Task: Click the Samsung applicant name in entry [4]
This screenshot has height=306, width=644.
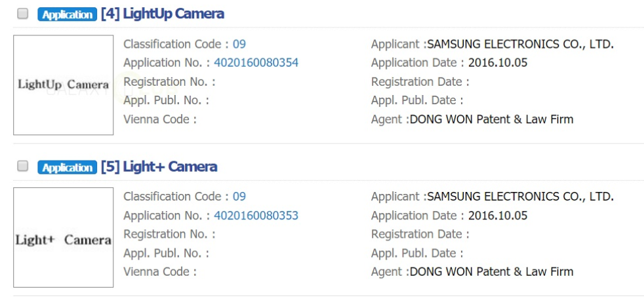Action: [520, 45]
